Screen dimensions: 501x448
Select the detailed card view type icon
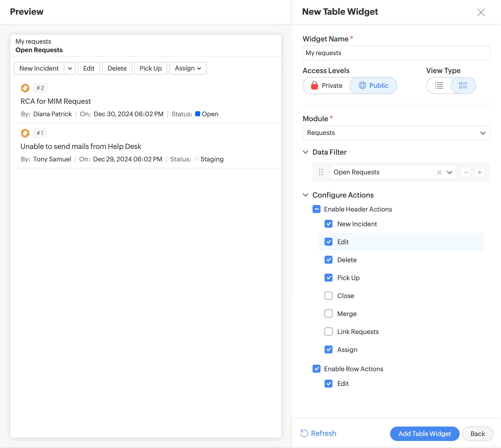(463, 86)
